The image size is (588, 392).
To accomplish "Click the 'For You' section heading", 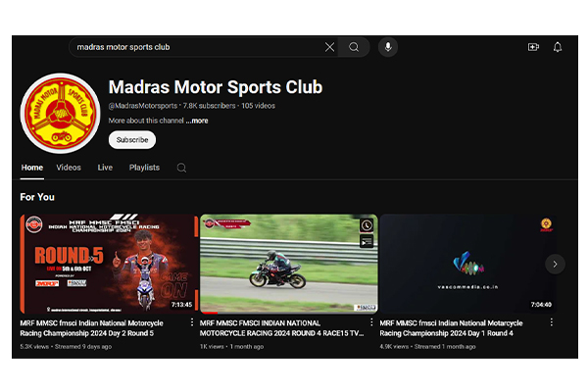I will click(x=37, y=197).
